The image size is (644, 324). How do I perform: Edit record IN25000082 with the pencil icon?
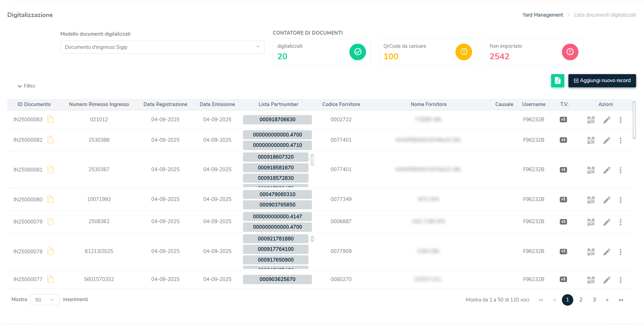[607, 140]
